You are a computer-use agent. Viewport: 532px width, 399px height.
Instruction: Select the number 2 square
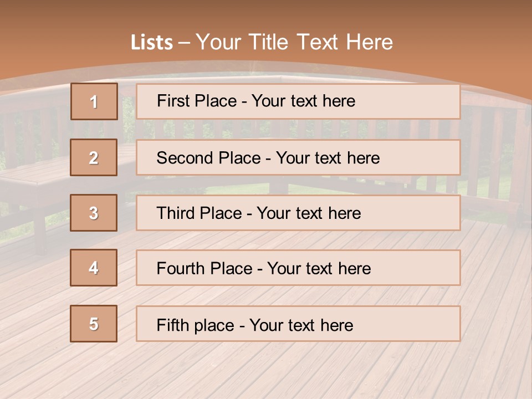pyautogui.click(x=94, y=157)
